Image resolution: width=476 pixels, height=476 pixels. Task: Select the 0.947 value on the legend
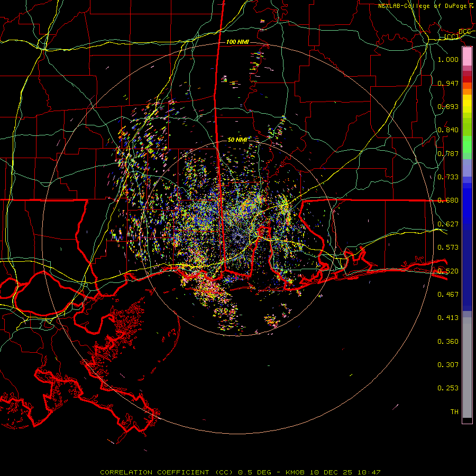[448, 83]
